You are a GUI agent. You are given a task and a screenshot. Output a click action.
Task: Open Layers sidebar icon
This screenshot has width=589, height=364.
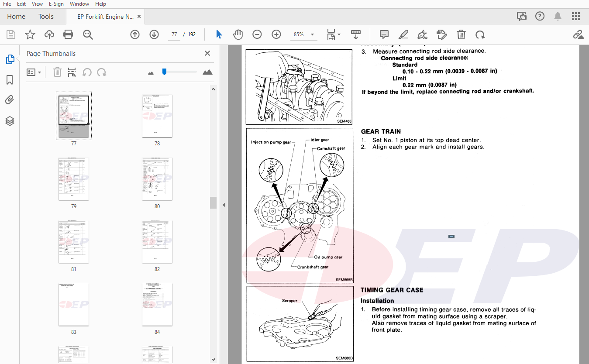(x=10, y=121)
